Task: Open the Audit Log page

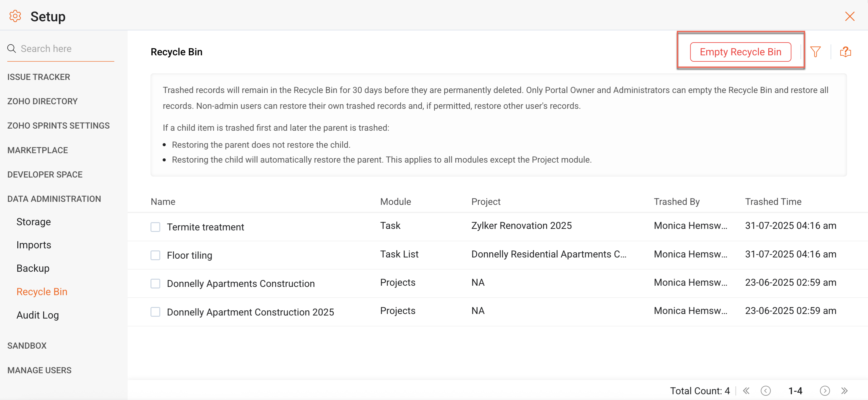Action: click(38, 315)
